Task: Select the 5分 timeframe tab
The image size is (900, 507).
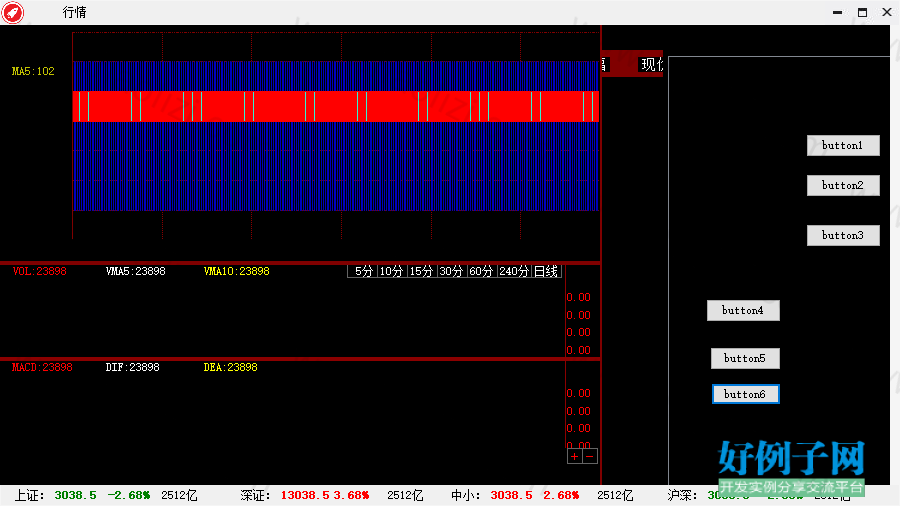Action: (363, 271)
